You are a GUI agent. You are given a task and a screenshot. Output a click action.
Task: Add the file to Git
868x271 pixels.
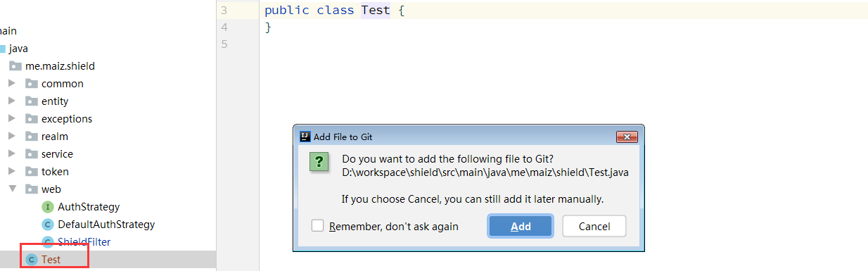click(521, 226)
